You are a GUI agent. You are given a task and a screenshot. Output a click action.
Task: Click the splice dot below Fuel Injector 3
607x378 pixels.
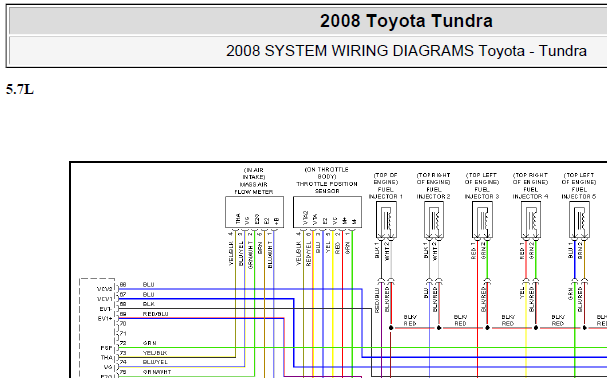(x=487, y=328)
